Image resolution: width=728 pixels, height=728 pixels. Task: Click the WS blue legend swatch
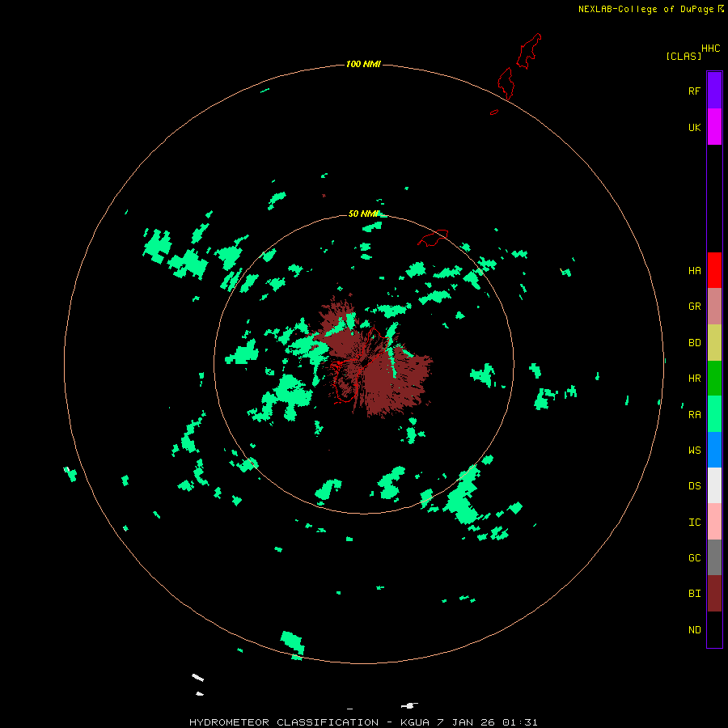(x=714, y=450)
